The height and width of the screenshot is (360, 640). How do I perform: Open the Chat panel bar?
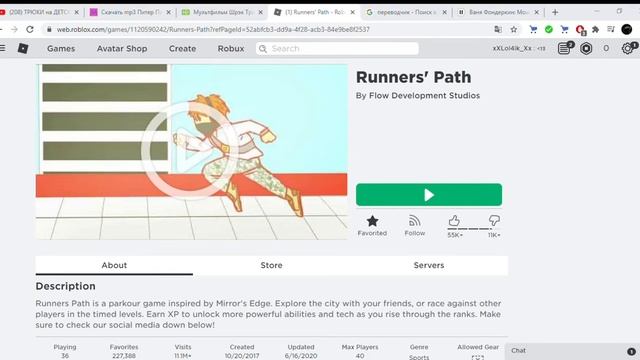point(573,351)
